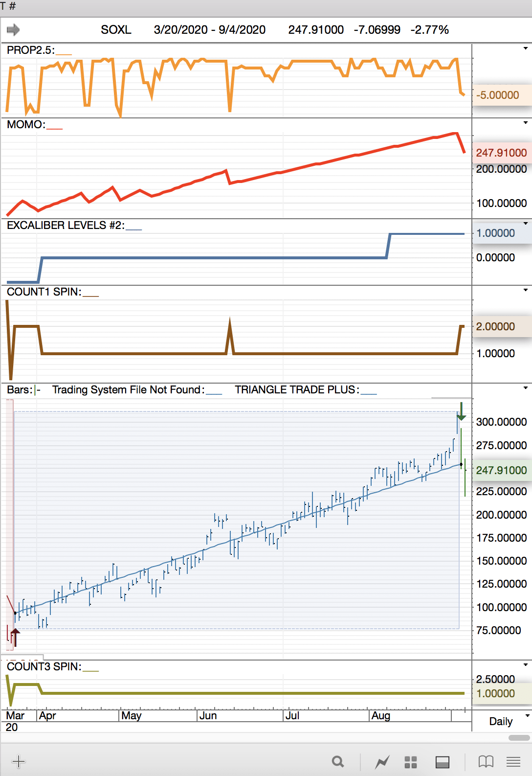Click the plus add icon at bottom left
The image size is (532, 776).
pos(18,761)
